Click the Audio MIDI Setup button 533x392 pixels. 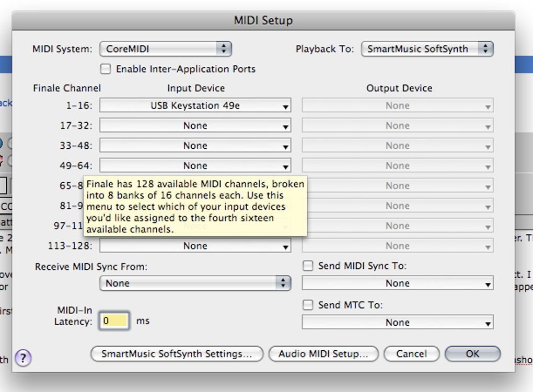pyautogui.click(x=323, y=354)
